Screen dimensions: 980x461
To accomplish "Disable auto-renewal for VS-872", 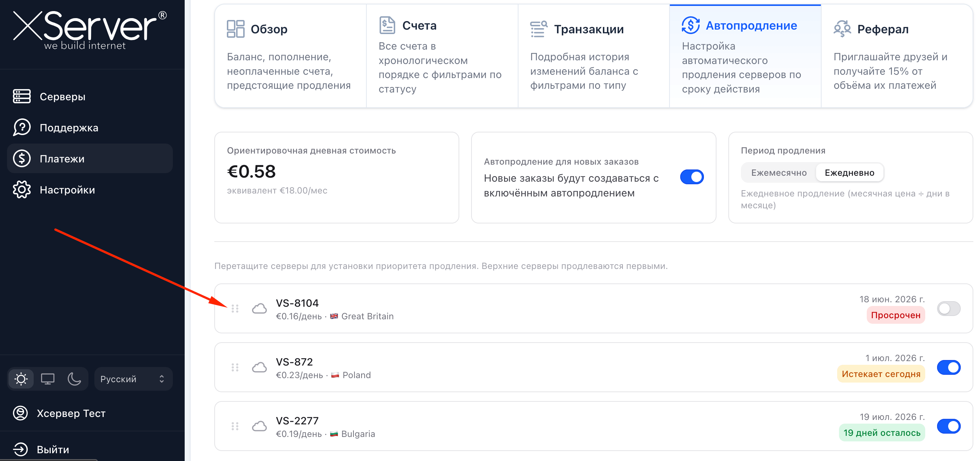I will click(x=949, y=367).
